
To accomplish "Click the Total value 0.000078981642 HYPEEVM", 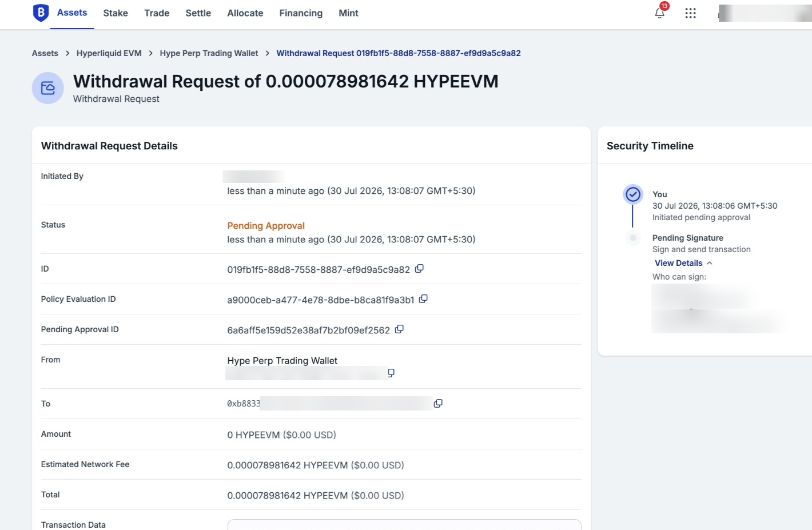I will point(316,496).
